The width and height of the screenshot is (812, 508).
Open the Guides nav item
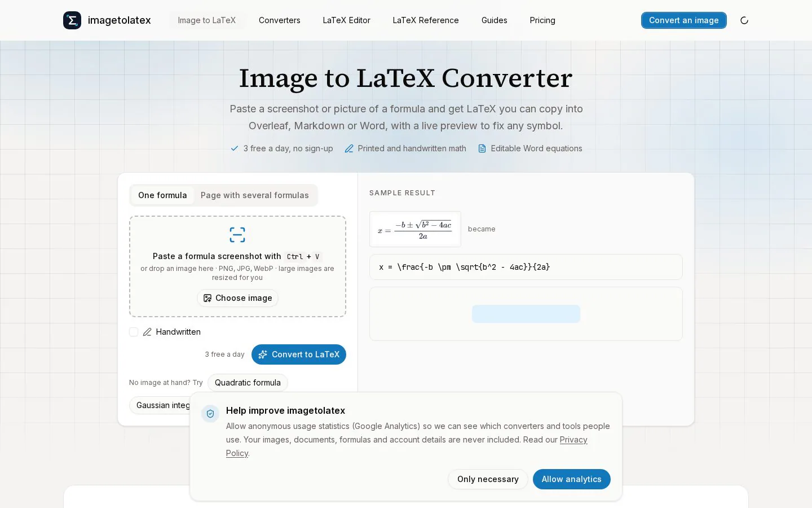tap(495, 20)
